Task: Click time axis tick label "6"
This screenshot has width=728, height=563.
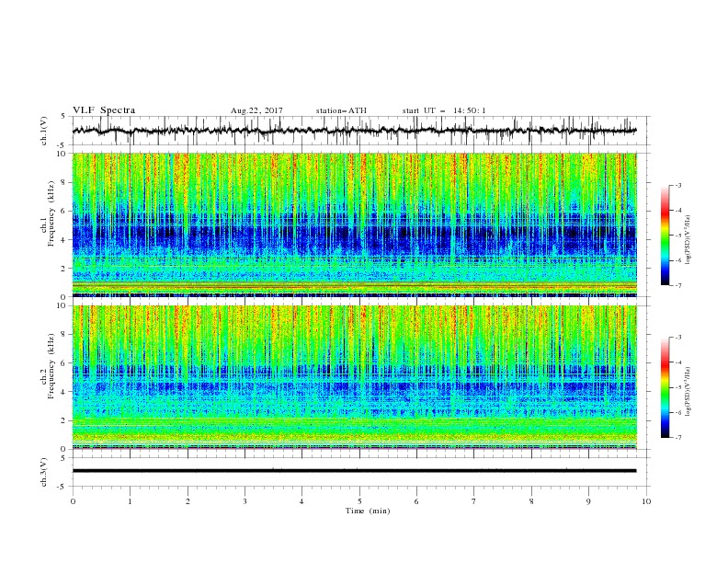Action: click(416, 501)
